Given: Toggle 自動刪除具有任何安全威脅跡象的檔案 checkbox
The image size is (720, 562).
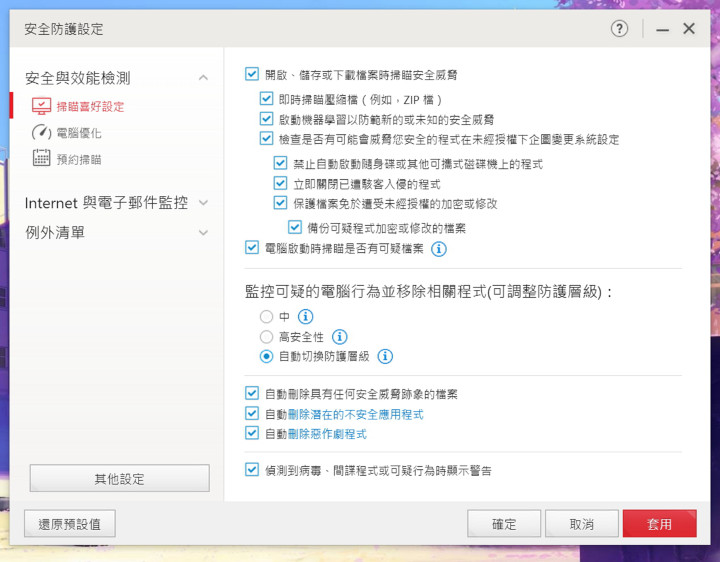Looking at the screenshot, I should click(x=252, y=393).
